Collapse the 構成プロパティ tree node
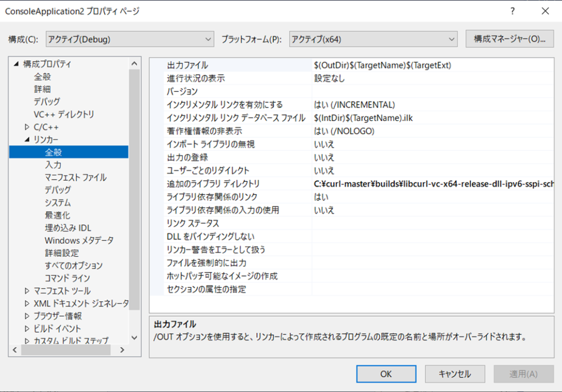 pos(16,64)
